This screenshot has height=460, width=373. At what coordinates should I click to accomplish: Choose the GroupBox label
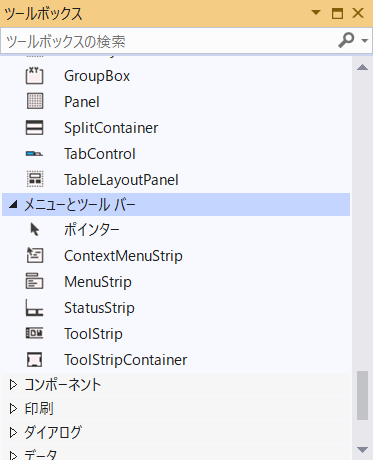tap(97, 76)
